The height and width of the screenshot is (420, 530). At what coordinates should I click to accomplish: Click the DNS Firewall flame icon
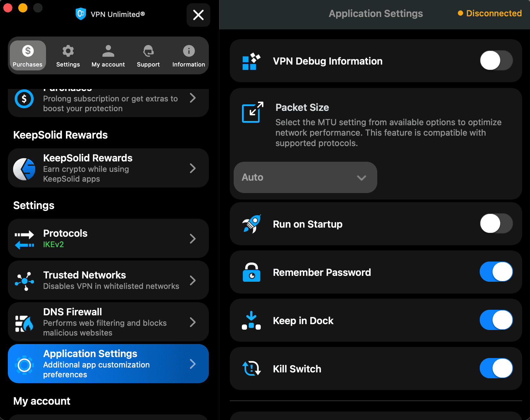coord(24,323)
